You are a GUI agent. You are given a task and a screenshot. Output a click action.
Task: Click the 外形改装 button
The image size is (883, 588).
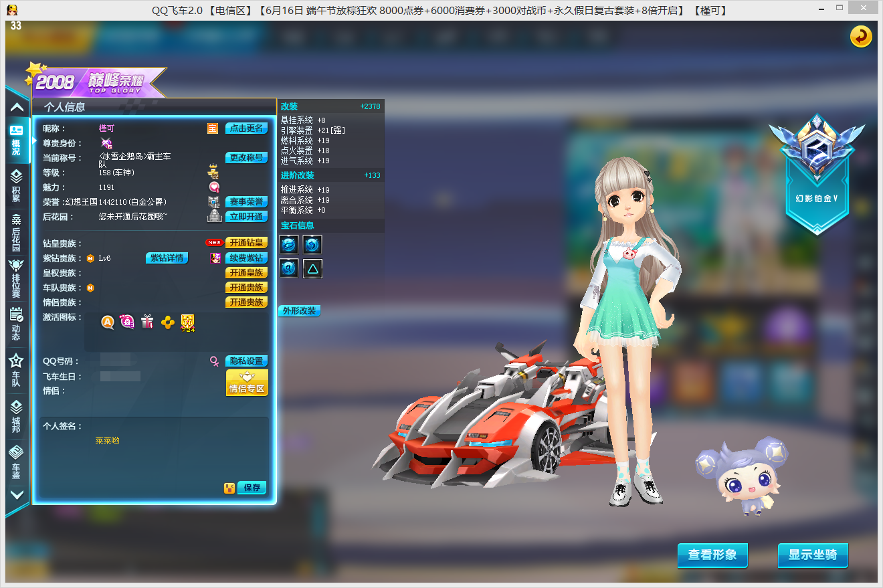[x=299, y=311]
